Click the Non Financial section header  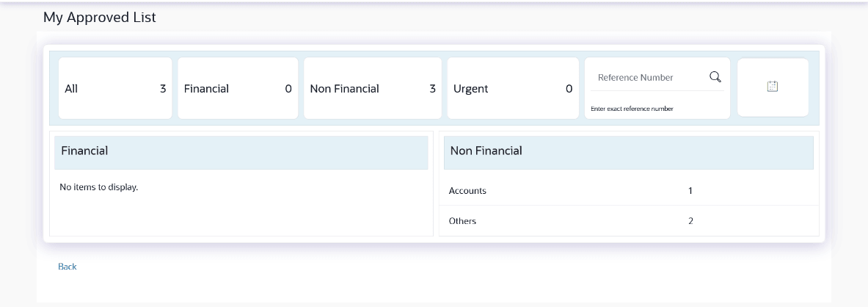pos(629,151)
